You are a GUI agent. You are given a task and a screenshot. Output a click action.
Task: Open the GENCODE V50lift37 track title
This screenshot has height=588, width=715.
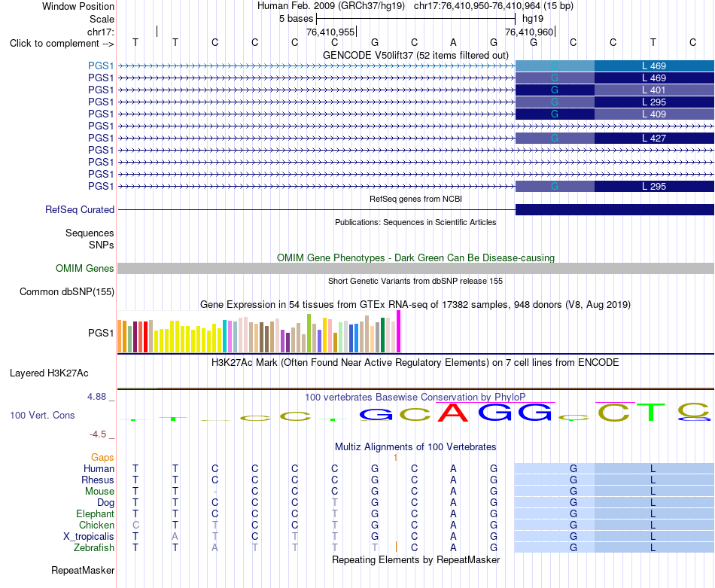415,55
